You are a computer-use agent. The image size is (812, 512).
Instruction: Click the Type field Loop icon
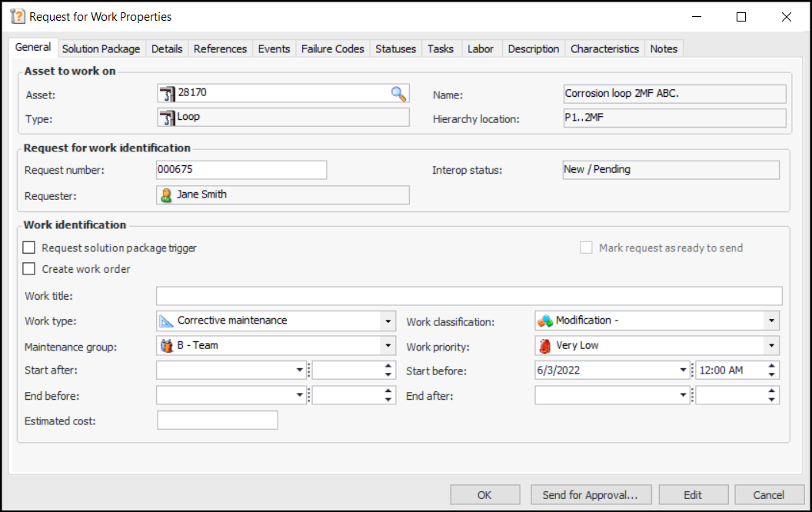coord(167,118)
